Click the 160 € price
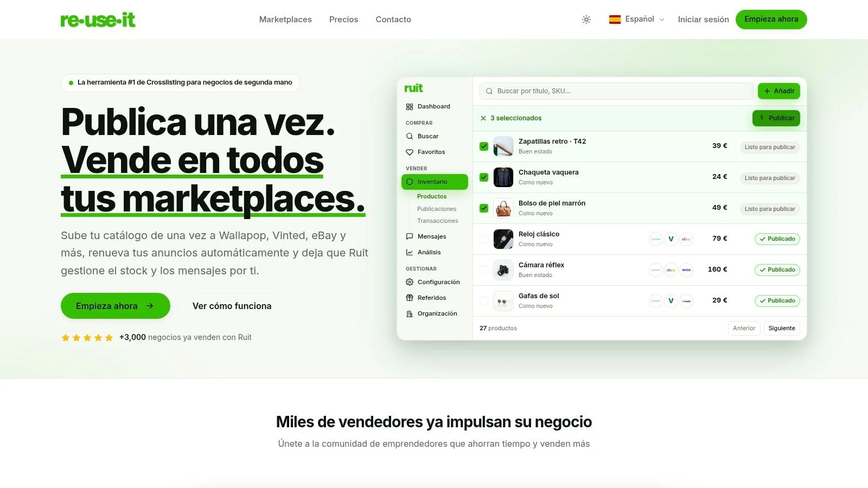This screenshot has width=868, height=488. (717, 269)
